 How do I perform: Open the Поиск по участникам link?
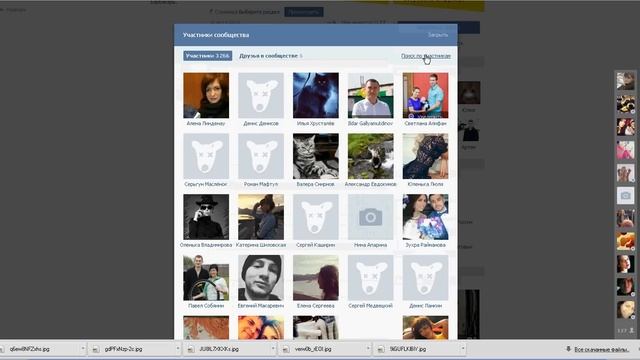pyautogui.click(x=426, y=56)
